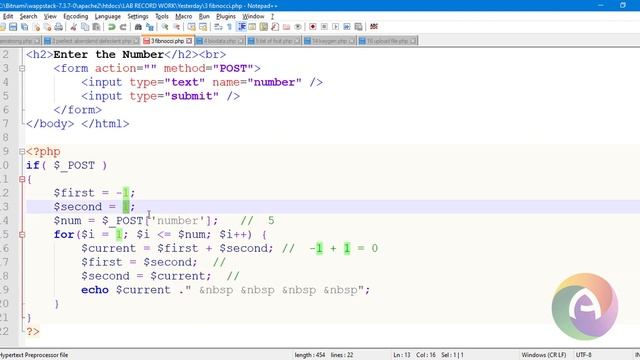Click the 'Enter the Number' heading text
This screenshot has width=640, height=360.
109,55
